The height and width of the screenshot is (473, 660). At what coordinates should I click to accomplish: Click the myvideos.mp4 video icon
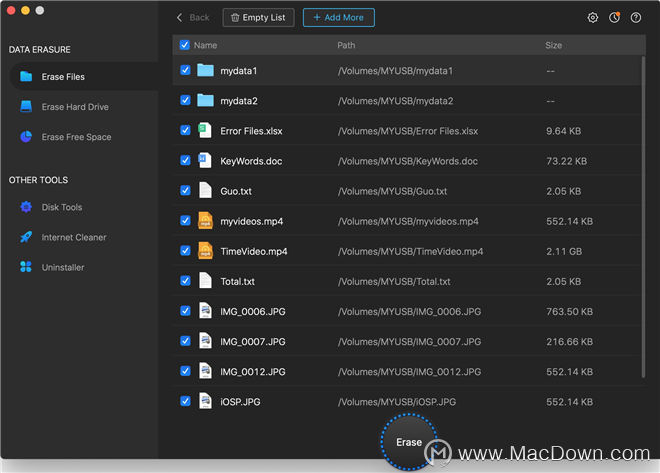pos(205,221)
